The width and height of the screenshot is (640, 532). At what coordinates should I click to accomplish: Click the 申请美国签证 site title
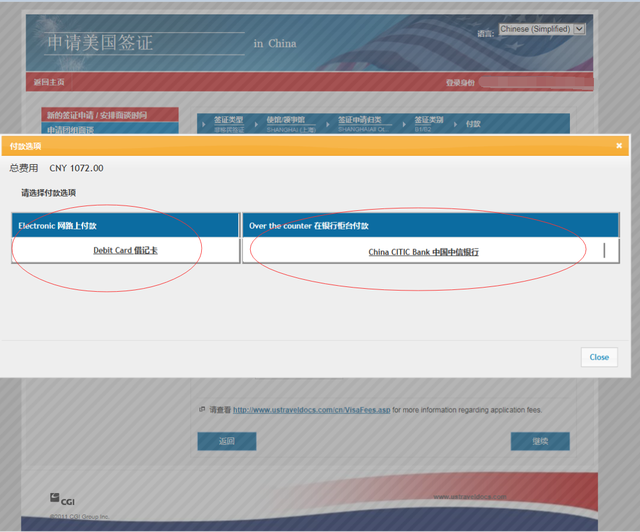[x=100, y=43]
